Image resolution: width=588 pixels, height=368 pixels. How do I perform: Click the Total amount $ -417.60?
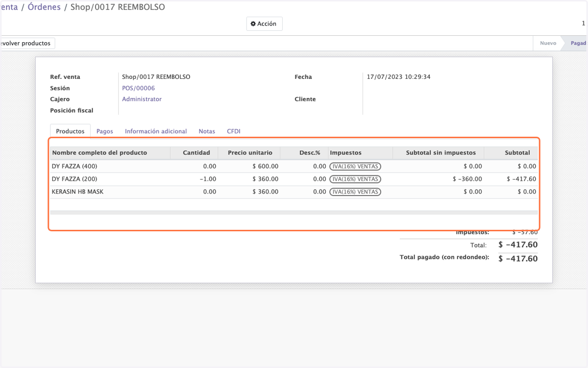tap(518, 245)
